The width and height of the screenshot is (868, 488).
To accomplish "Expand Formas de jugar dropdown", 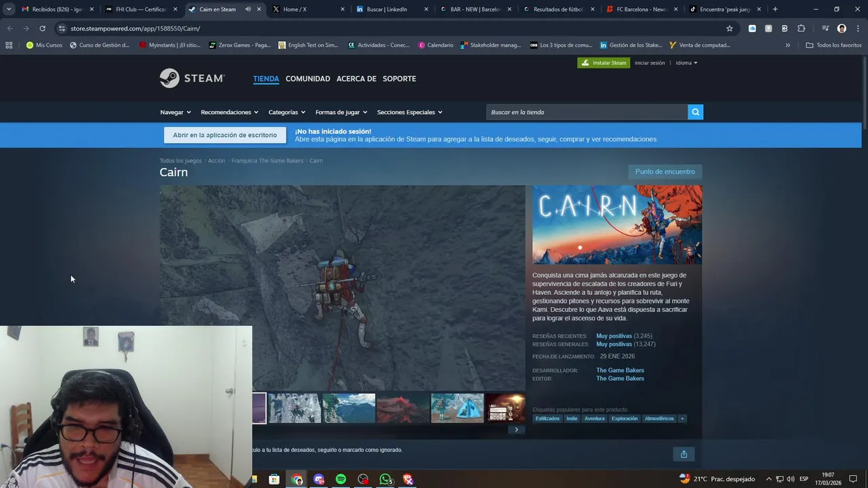I will (341, 112).
